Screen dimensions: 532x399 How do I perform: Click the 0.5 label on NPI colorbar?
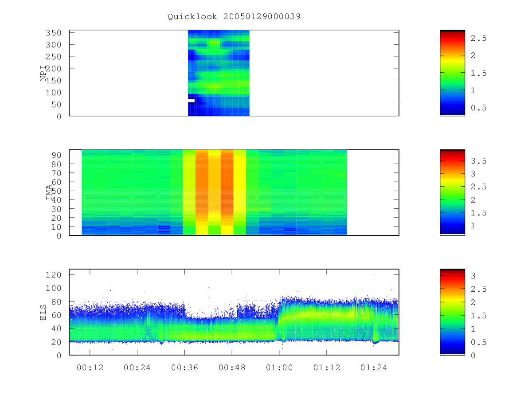tap(479, 108)
